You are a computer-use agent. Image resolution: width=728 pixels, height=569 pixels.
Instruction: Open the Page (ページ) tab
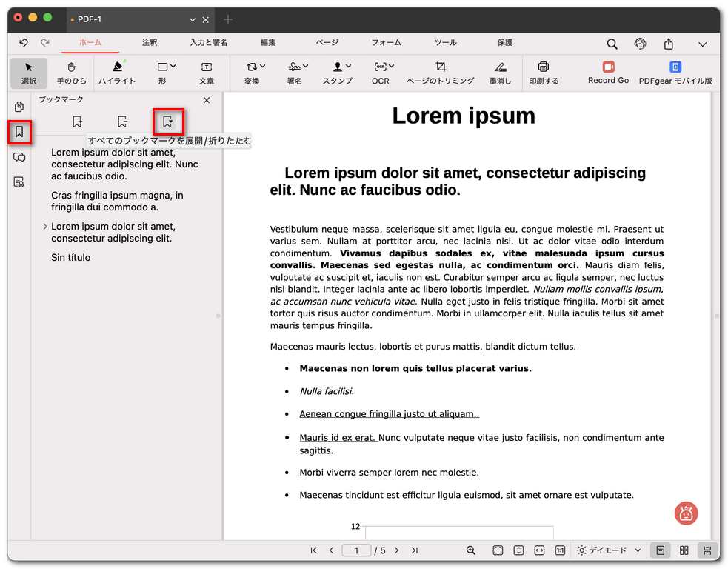tap(327, 43)
